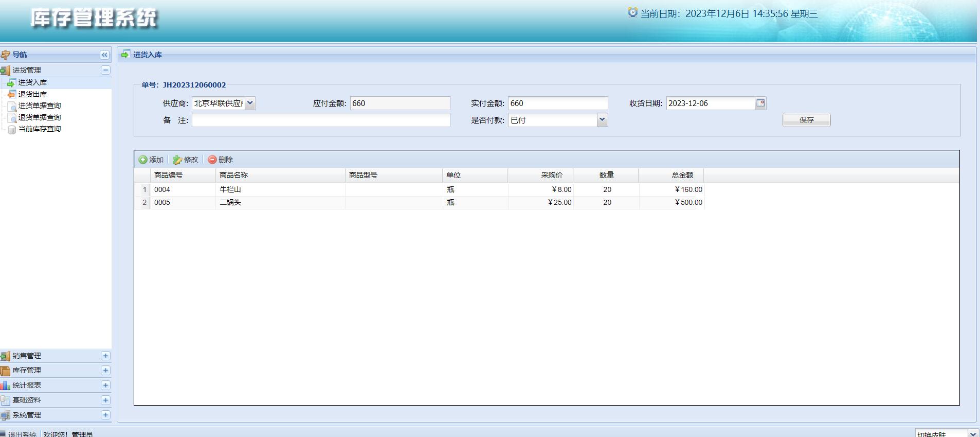Click the ¥160.00 total amount cell

tap(671, 189)
